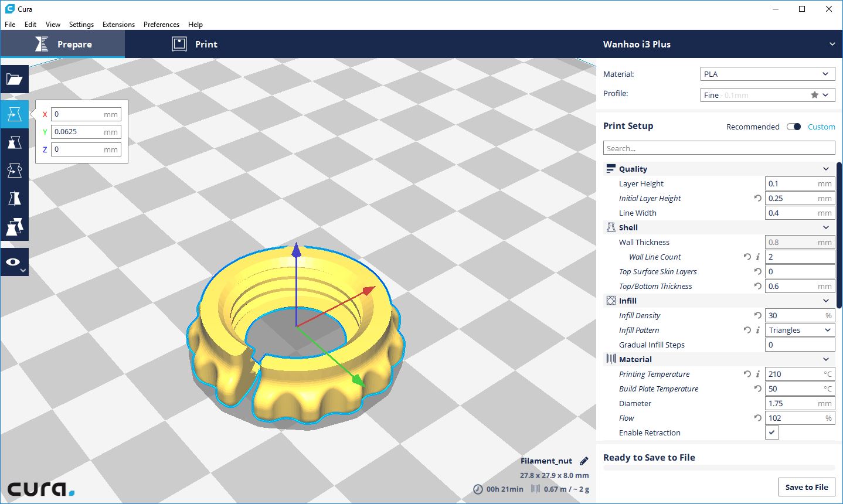Open the Extensions menu
The image size is (843, 504).
click(118, 25)
